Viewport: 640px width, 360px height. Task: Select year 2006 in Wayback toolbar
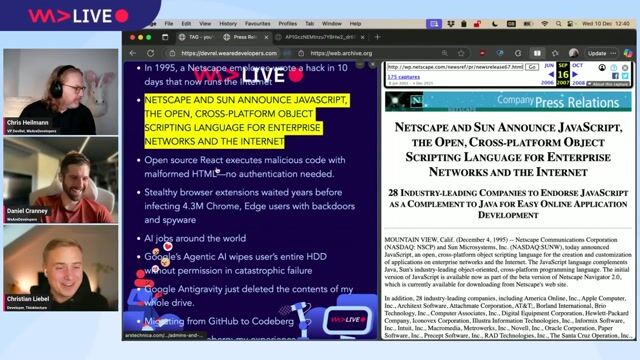[547, 83]
